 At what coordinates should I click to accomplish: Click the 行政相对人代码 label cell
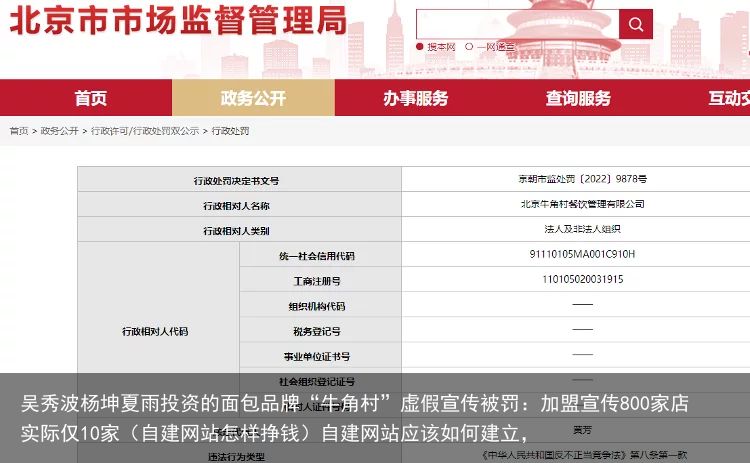pyautogui.click(x=158, y=331)
